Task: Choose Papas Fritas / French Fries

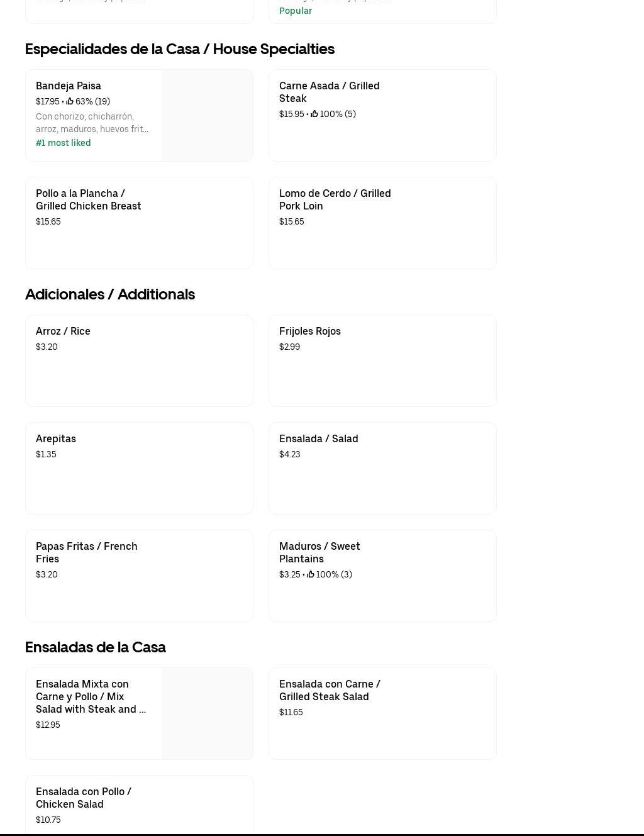Action: click(x=86, y=552)
